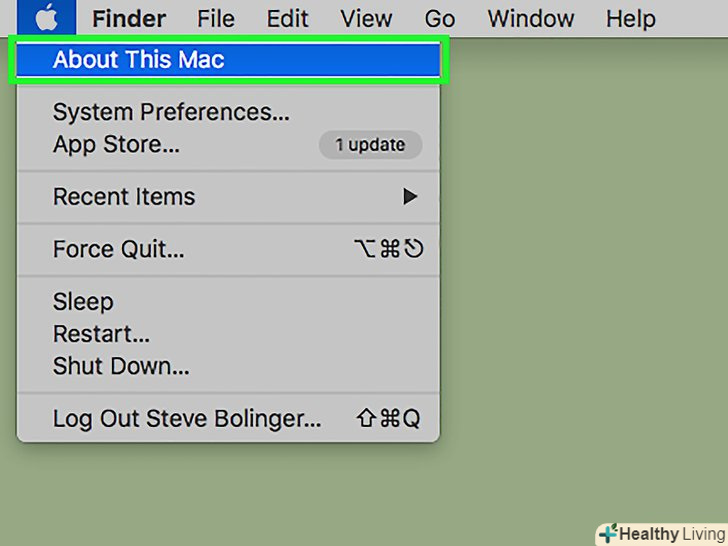Click the 1 update badge

coord(370,145)
